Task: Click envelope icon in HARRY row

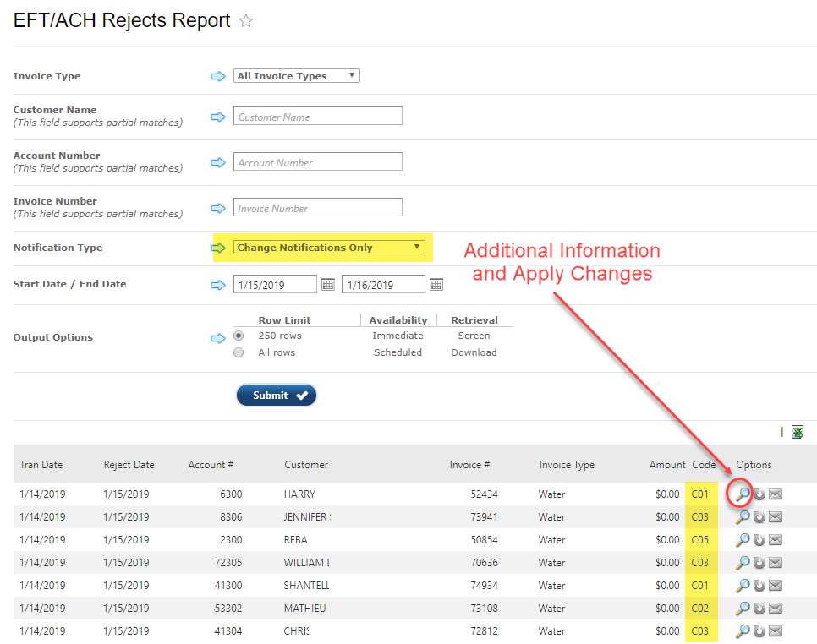Action: pos(776,494)
